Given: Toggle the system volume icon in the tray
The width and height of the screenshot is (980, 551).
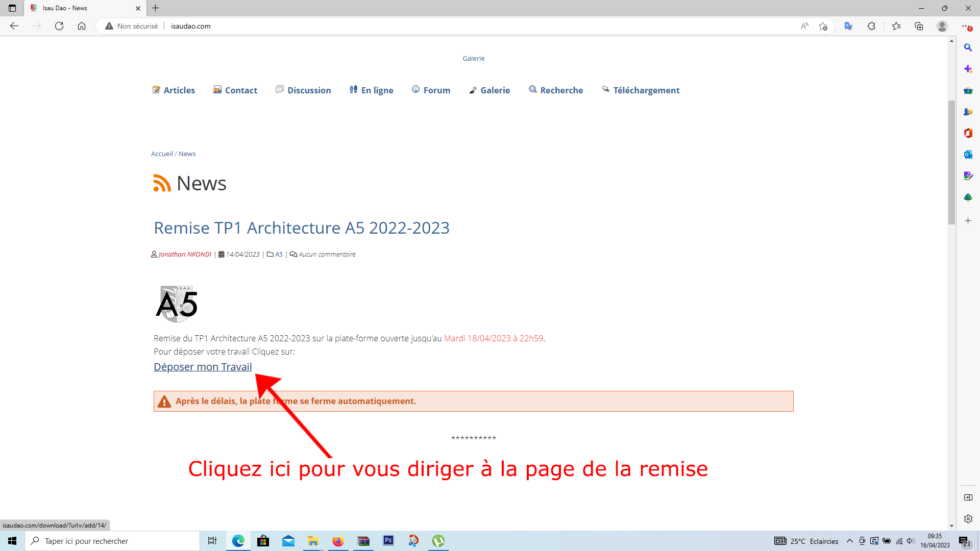Looking at the screenshot, I should coord(911,541).
